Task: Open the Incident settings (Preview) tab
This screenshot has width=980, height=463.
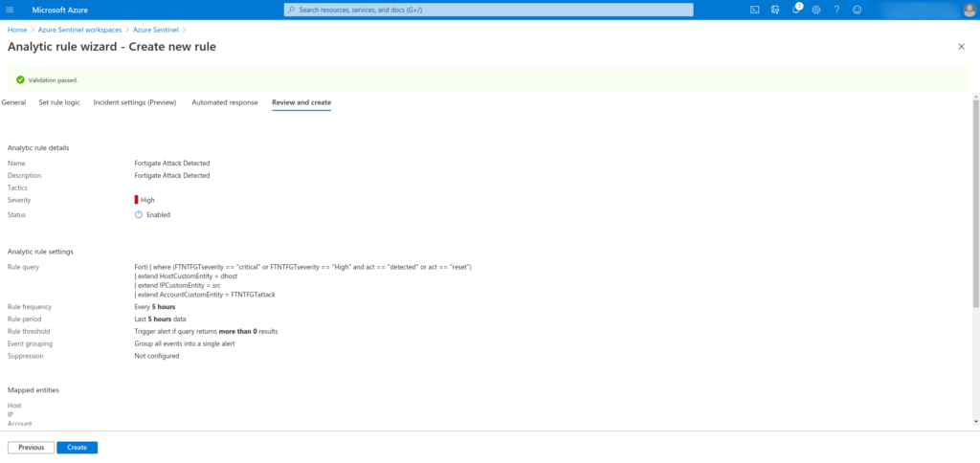Action: pyautogui.click(x=135, y=102)
